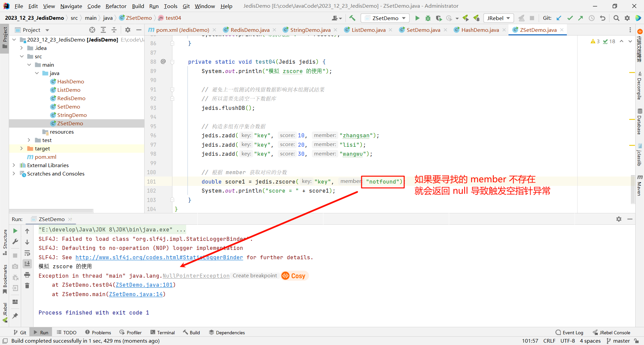Switch to the HashDemo.java tab
Screen dimensions: 644x345
coord(480,30)
